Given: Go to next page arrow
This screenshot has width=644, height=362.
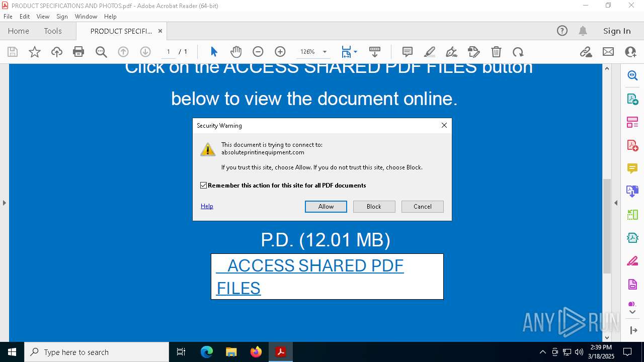Looking at the screenshot, I should [145, 52].
